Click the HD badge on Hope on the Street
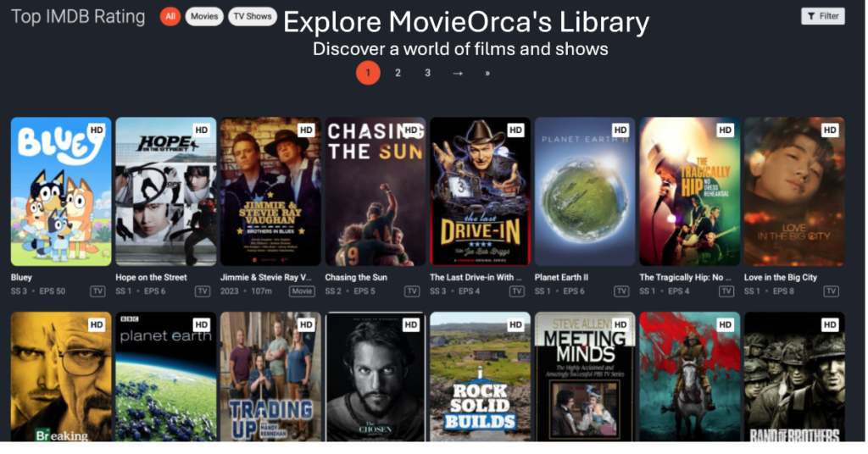The image size is (868, 454). point(202,130)
